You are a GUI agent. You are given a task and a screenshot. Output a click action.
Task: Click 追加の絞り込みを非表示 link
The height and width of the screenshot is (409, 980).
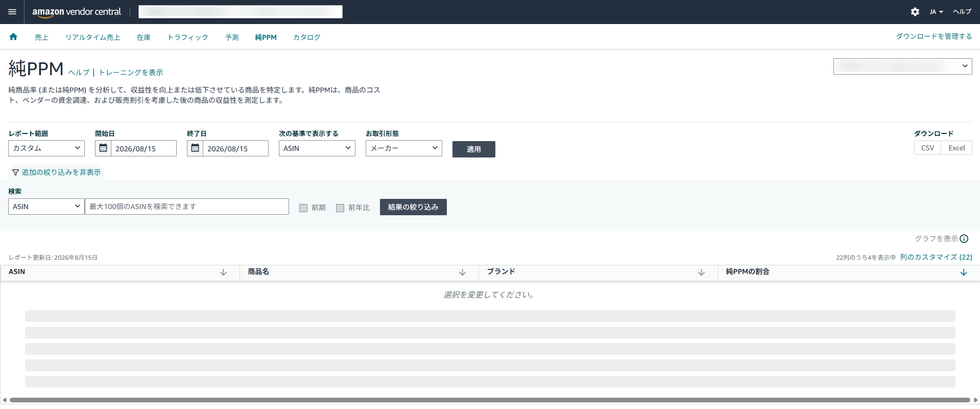[61, 173]
